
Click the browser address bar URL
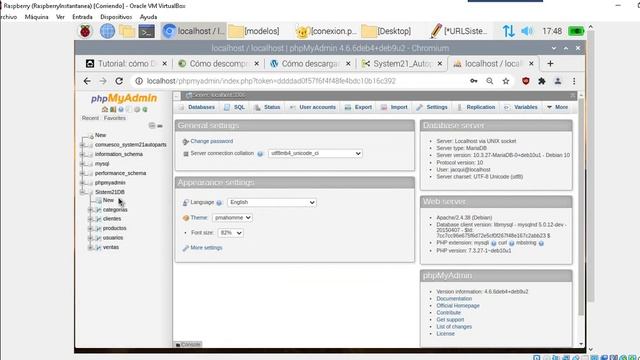coord(271,81)
